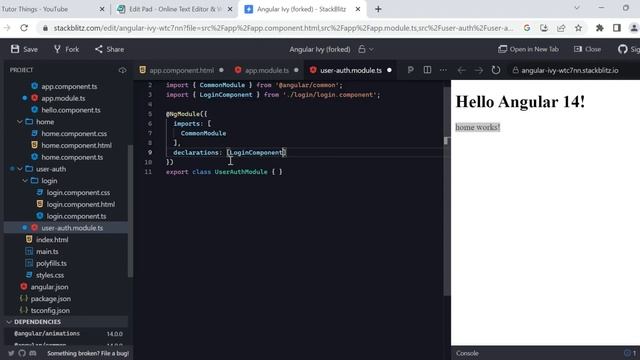Open angular.json file
The image size is (640, 360).
coord(49,287)
